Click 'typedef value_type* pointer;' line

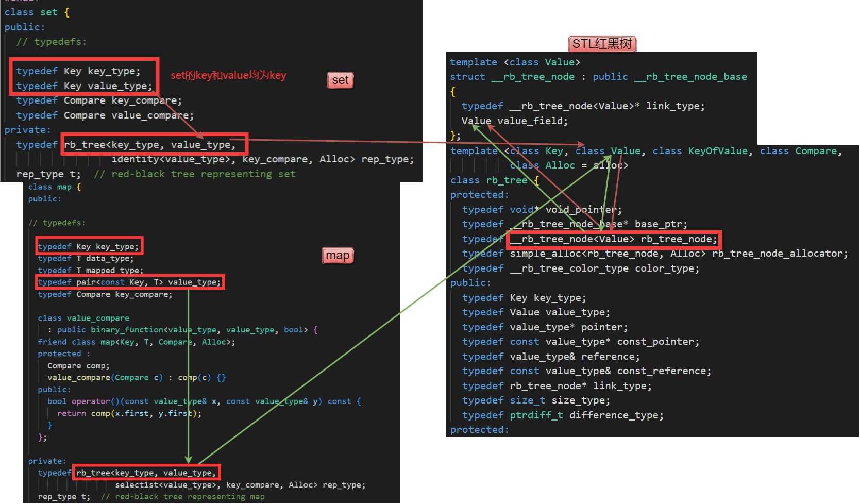click(545, 327)
